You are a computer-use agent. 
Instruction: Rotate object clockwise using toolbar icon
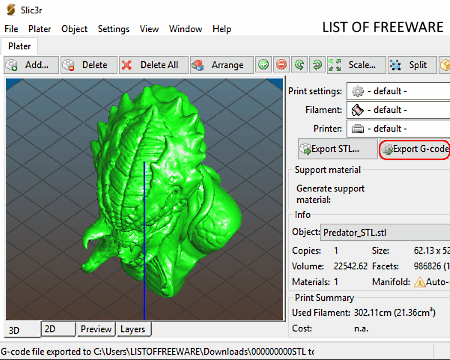coord(317,65)
